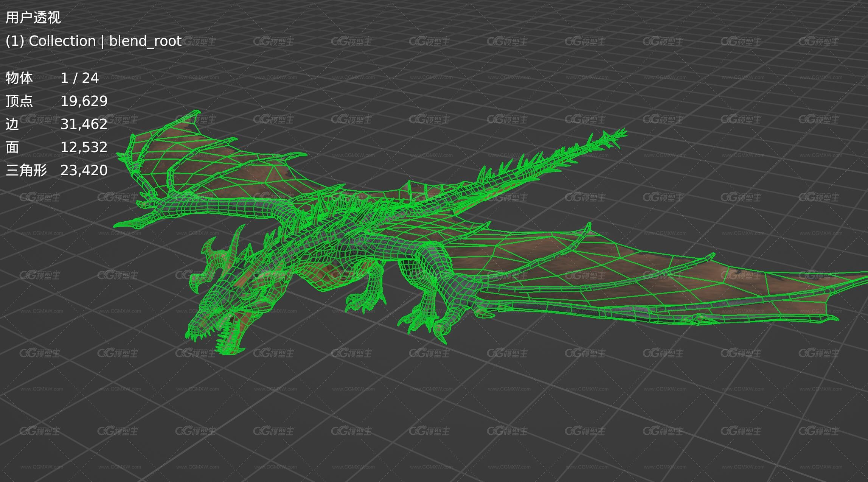Click the triangle count value '23,420'
Image resolution: width=868 pixels, height=482 pixels.
tap(84, 170)
